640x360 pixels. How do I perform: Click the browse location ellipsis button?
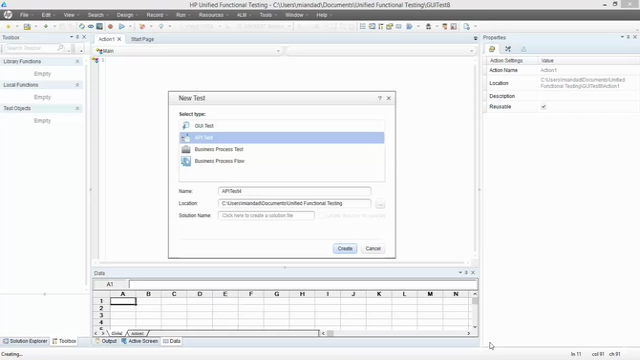[x=380, y=204]
